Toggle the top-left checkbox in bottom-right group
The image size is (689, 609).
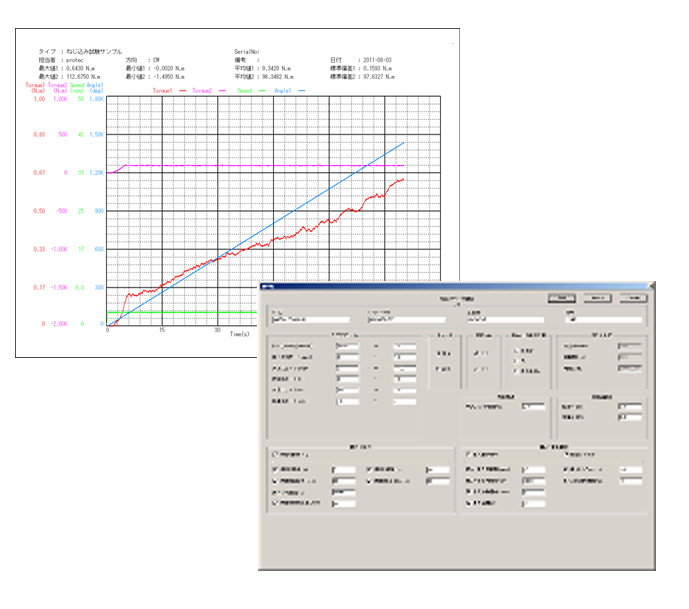(x=468, y=453)
